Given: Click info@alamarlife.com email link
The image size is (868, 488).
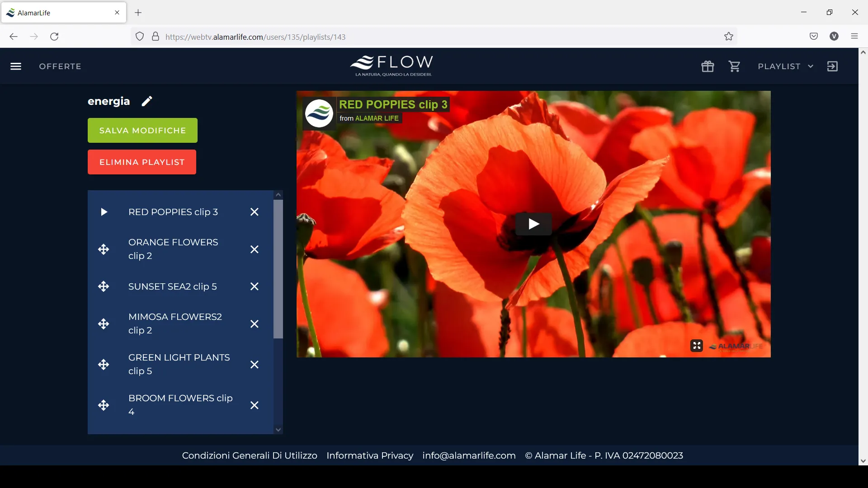Looking at the screenshot, I should [x=469, y=455].
